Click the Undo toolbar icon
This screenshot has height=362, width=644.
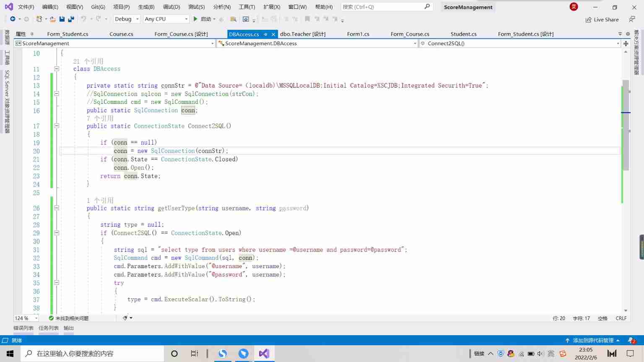click(x=83, y=19)
